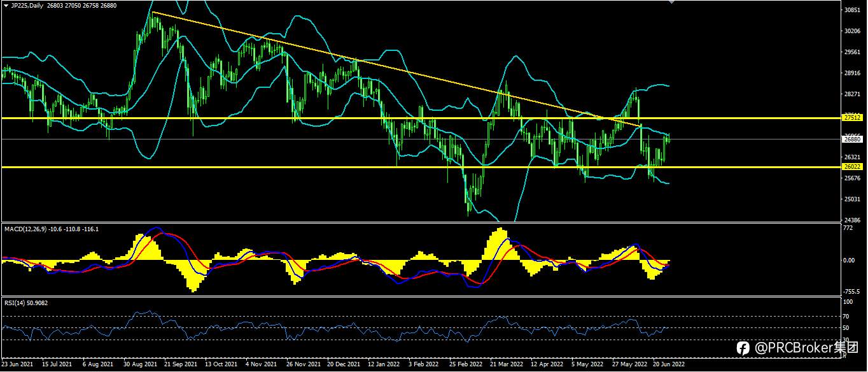Click the yellow 27512 price tag
This screenshot has width=868, height=372.
click(852, 118)
